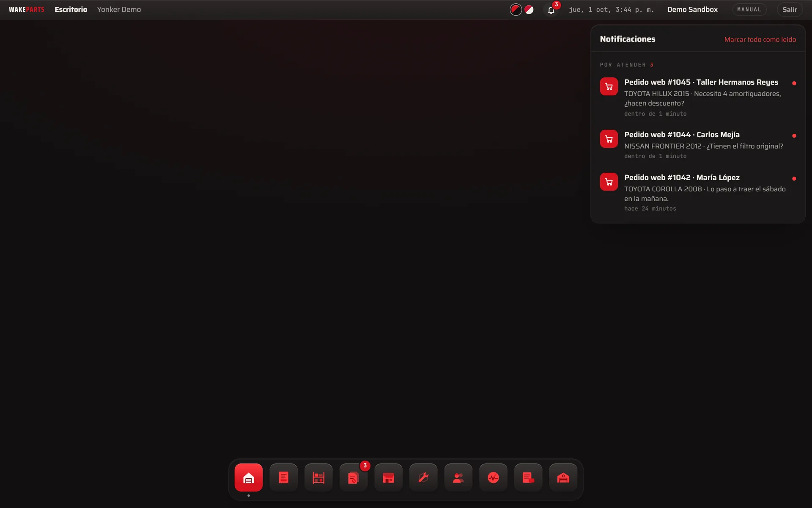Select the dark red-black theme swatch
This screenshot has height=508, width=812.
516,9
